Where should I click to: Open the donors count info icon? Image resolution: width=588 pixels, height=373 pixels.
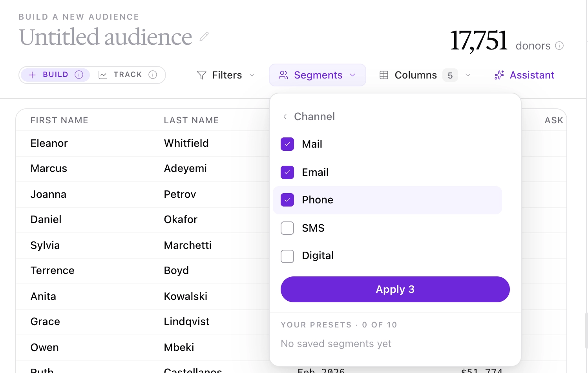(559, 46)
